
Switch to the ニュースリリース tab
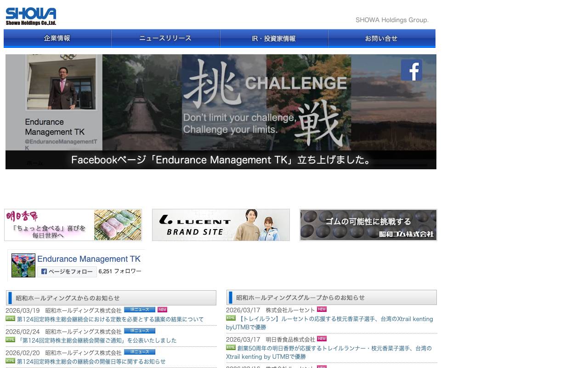pyautogui.click(x=165, y=39)
